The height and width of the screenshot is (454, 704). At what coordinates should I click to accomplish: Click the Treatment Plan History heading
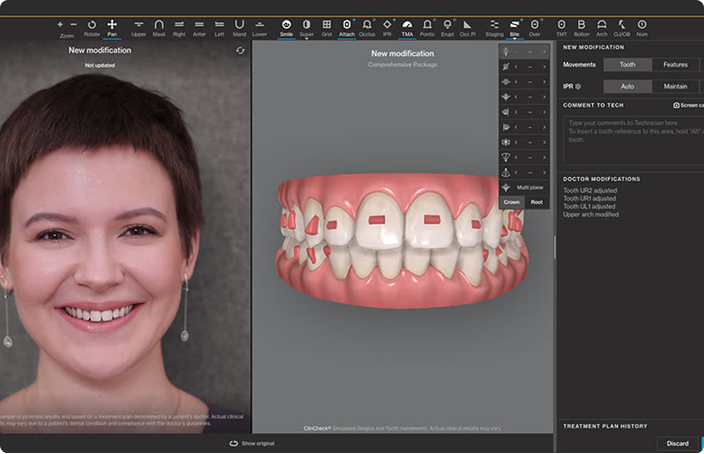(x=605, y=426)
